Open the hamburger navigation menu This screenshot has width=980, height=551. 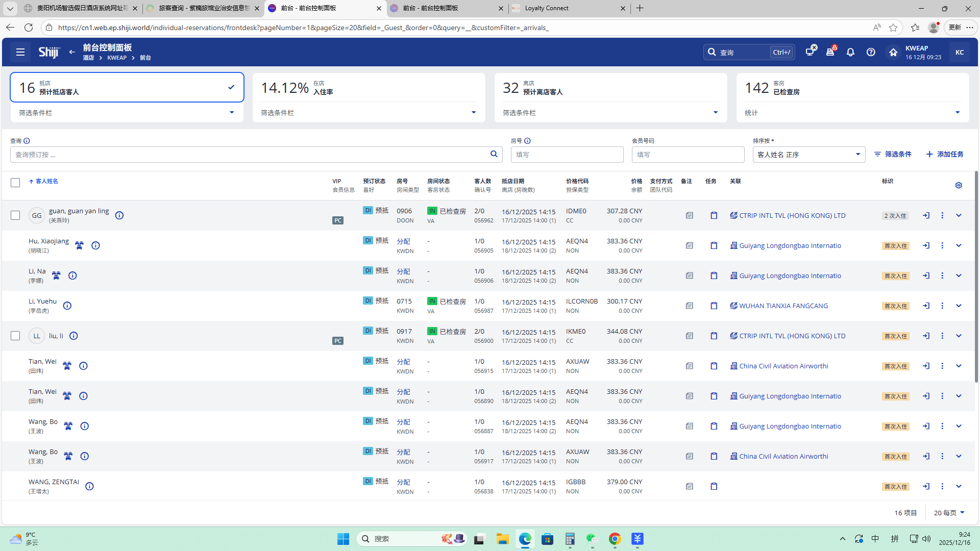[20, 52]
